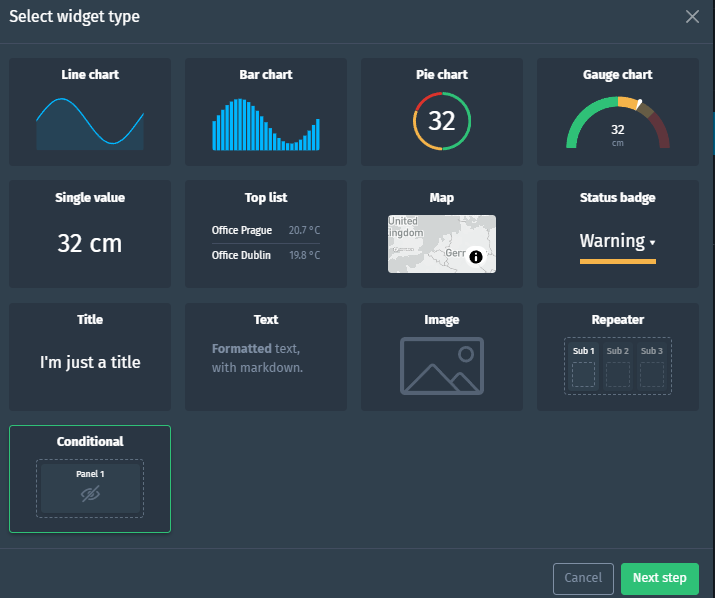715x598 pixels.
Task: Choose the Image widget placeholder icon
Action: (442, 365)
